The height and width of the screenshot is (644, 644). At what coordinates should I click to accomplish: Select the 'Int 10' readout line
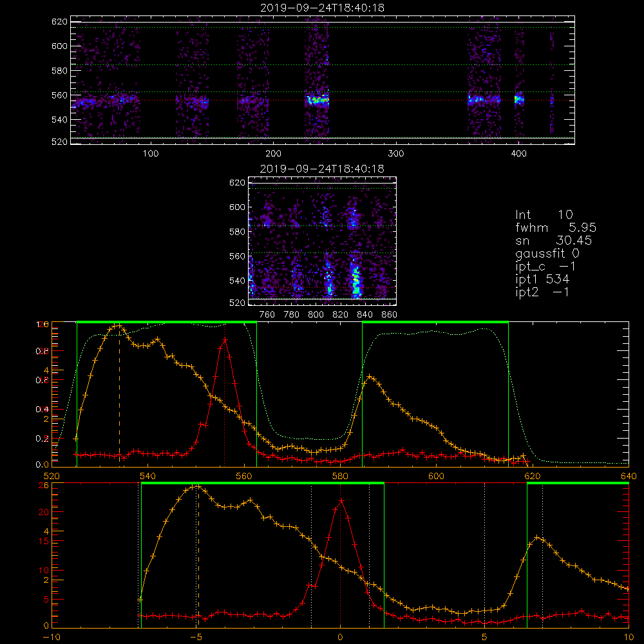coord(544,214)
